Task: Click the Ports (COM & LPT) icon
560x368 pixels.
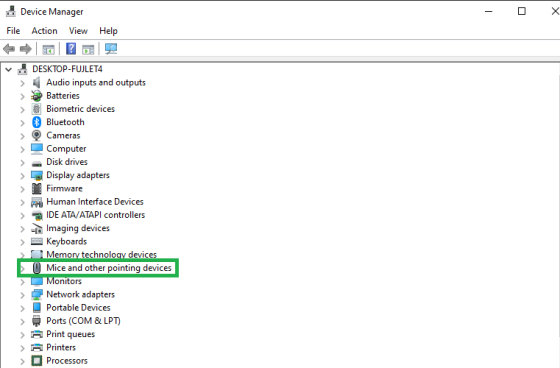Action: (36, 321)
